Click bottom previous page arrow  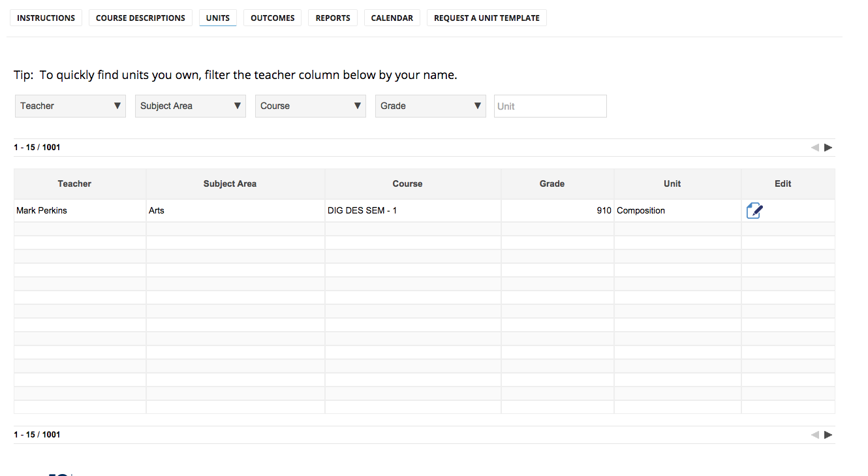(x=815, y=435)
